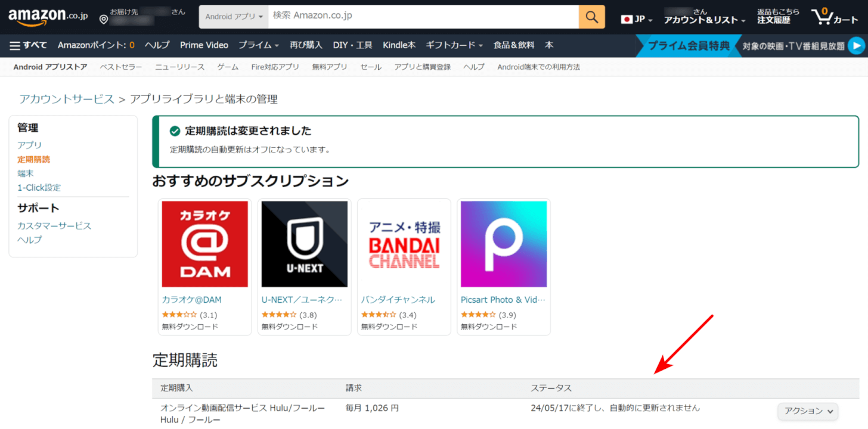
Task: Click the プライム会員特典 banner
Action: point(689,46)
